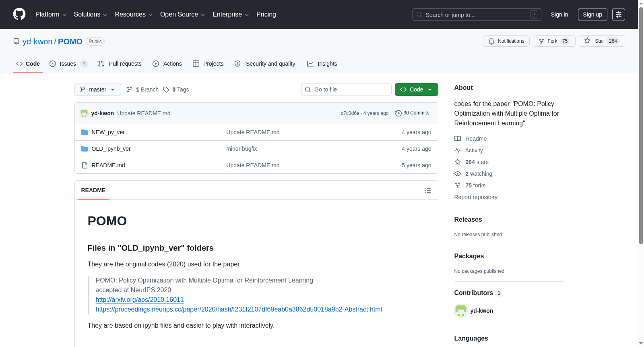Screen dimensions: 644x347
Task: Open the NEW_py_ver folder
Action: (x=108, y=132)
